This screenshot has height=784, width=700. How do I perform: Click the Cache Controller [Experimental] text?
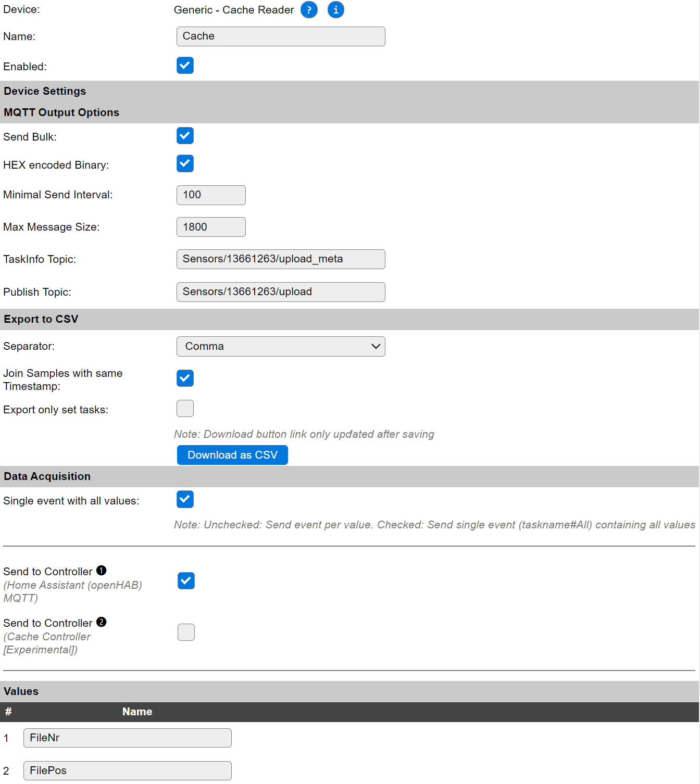(x=47, y=643)
